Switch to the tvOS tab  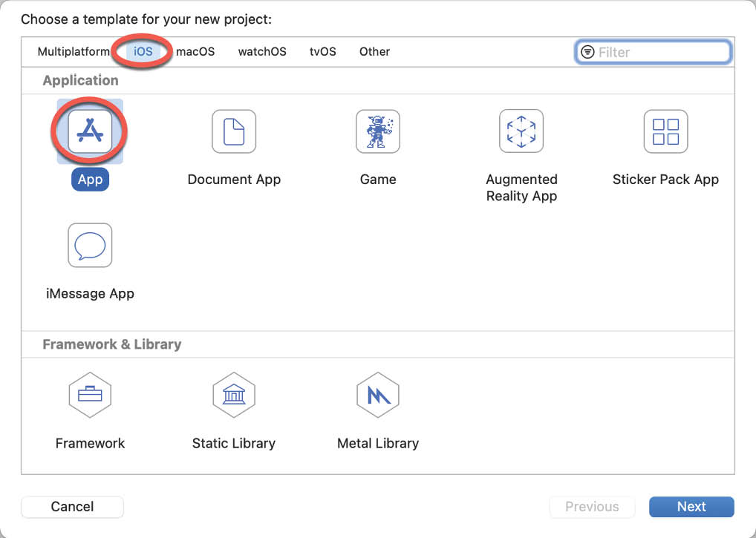click(322, 51)
